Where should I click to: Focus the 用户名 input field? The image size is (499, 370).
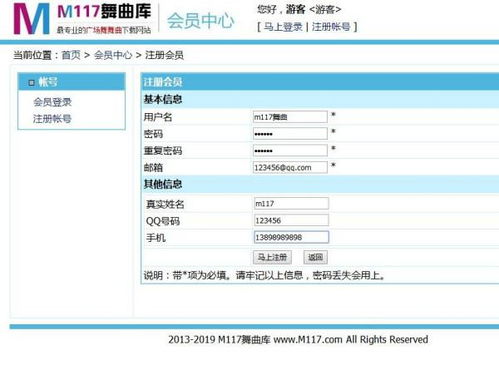[x=290, y=117]
